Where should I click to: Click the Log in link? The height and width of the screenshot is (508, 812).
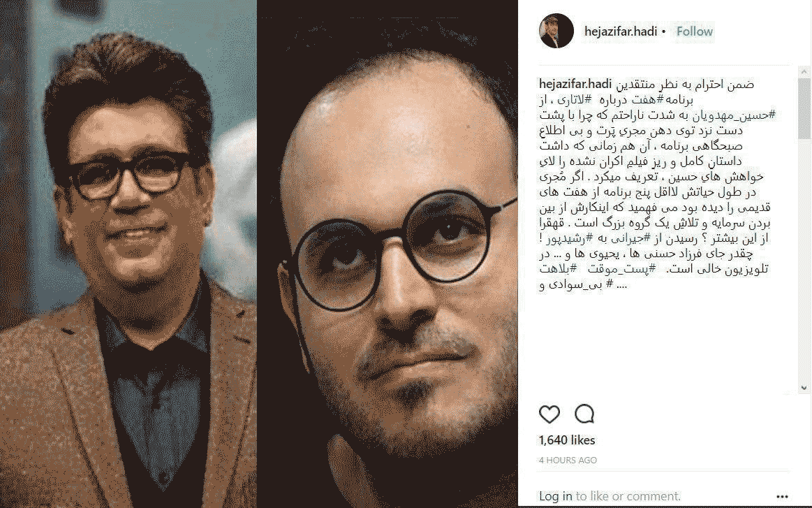tap(556, 496)
